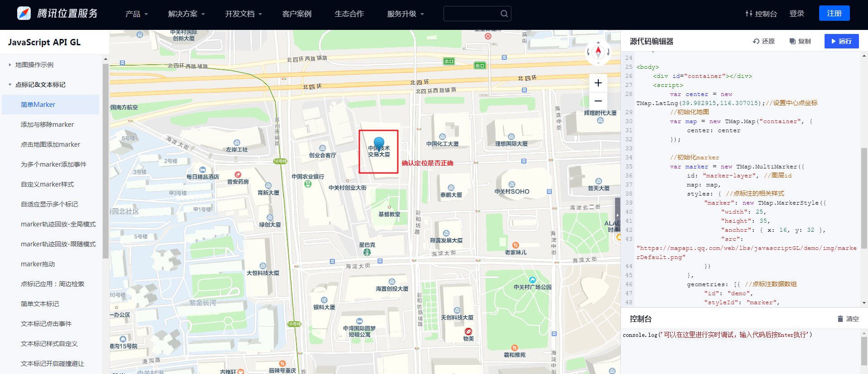This screenshot has height=374, width=868.
Task: Select 简单文本标记 example
Action: coord(50,304)
